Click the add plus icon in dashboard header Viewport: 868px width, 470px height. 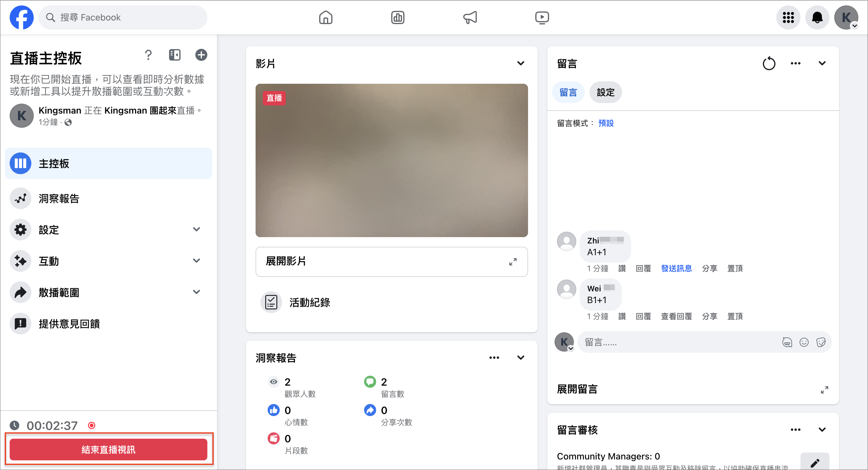click(x=201, y=55)
